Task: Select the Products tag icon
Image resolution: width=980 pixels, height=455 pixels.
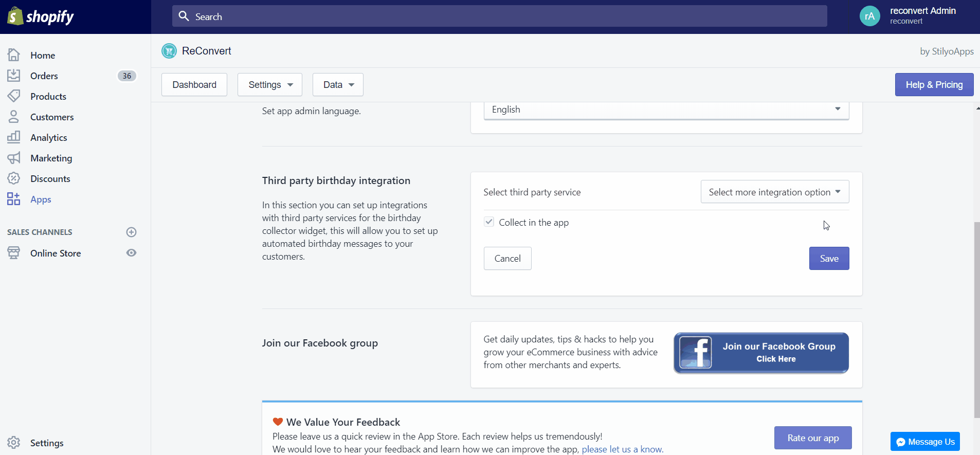Action: click(14, 96)
